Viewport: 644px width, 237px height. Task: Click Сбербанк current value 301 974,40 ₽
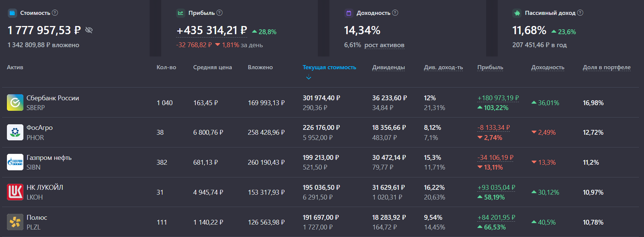321,98
